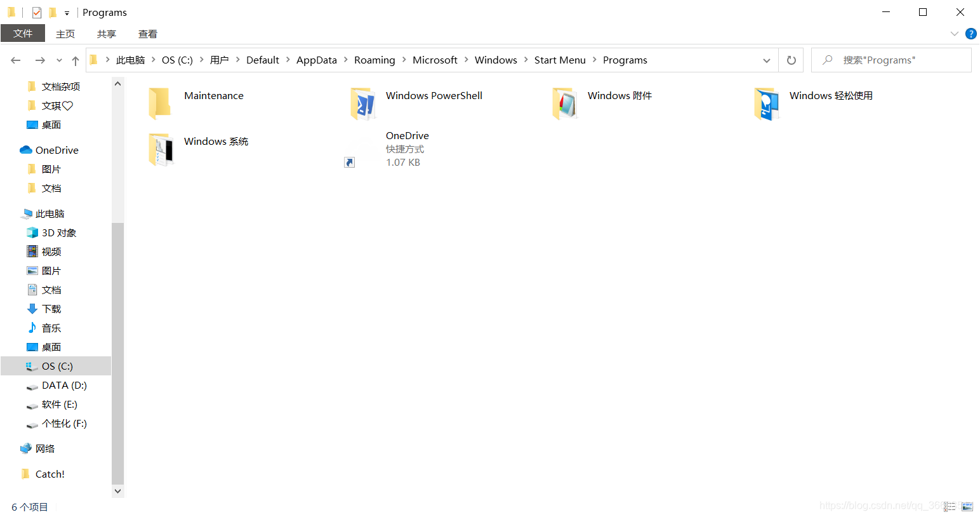Open the Windows 附件 folder icon
Viewport: 980px width, 517px height.
point(564,104)
